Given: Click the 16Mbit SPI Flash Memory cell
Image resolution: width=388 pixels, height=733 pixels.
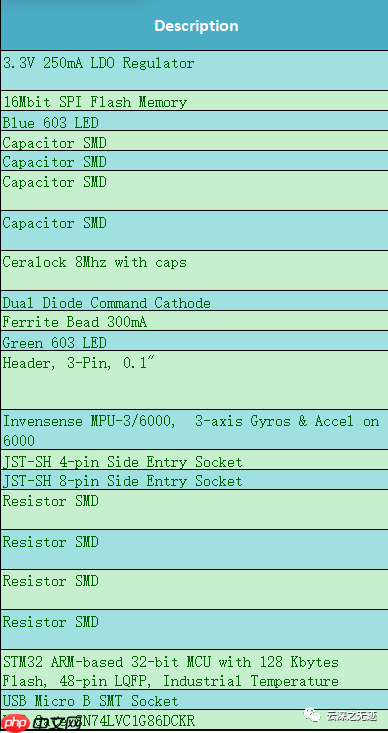Looking at the screenshot, I should coord(194,101).
